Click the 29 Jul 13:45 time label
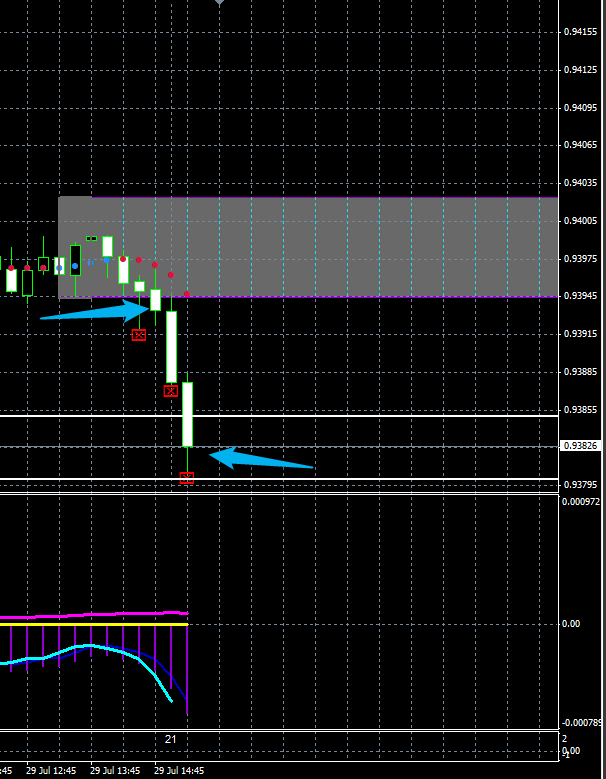Viewport: 606px width, 779px height. click(x=115, y=771)
